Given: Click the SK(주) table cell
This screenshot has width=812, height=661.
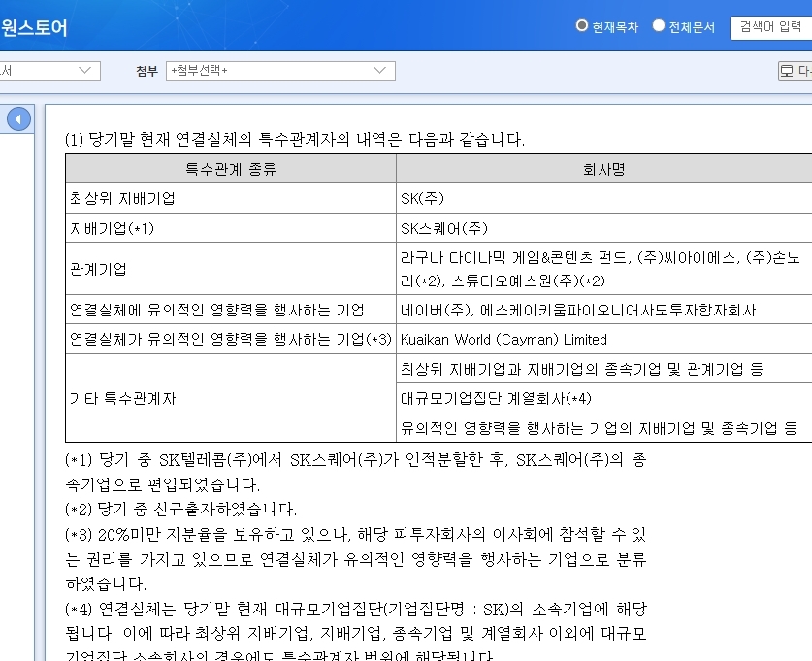Looking at the screenshot, I should (603, 198).
